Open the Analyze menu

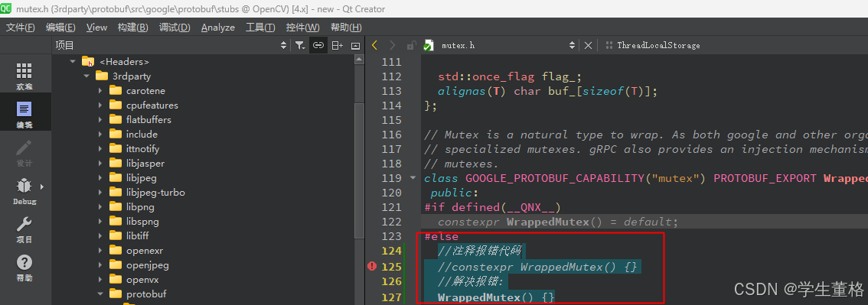[x=218, y=27]
